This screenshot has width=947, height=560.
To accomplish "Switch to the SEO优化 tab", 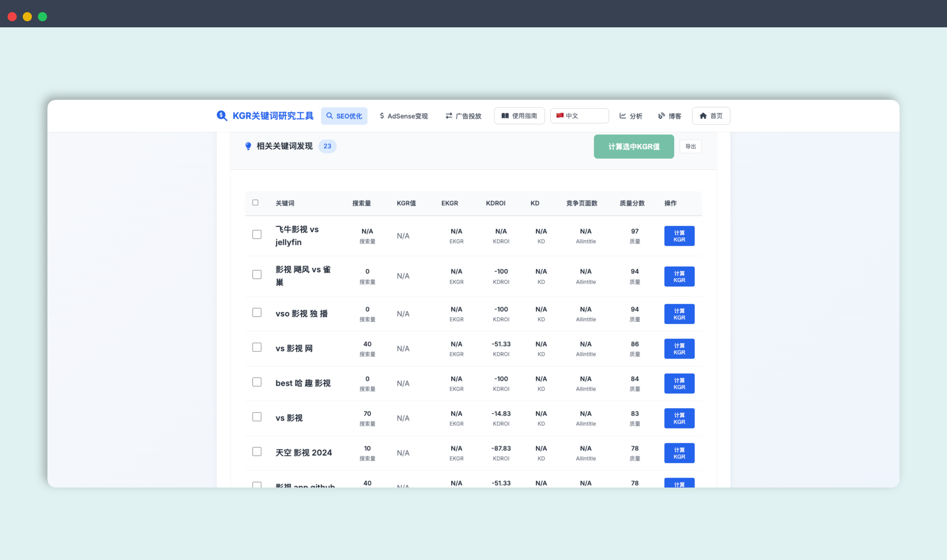I will 344,116.
